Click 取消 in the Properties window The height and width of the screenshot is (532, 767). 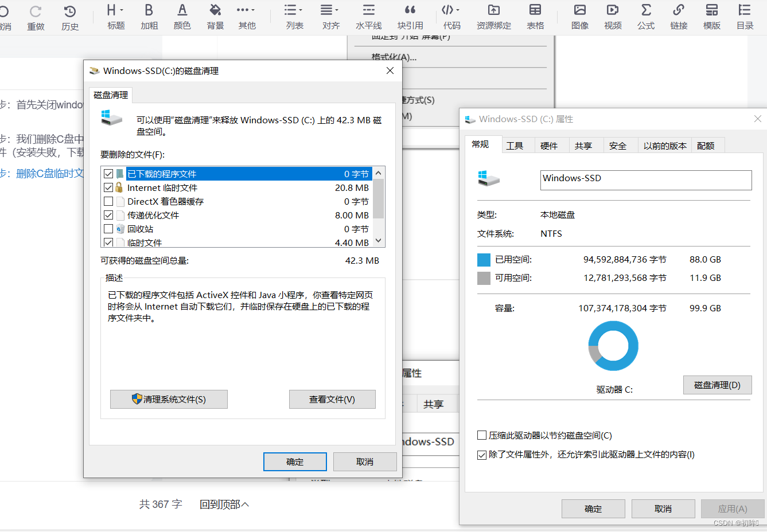click(x=663, y=508)
